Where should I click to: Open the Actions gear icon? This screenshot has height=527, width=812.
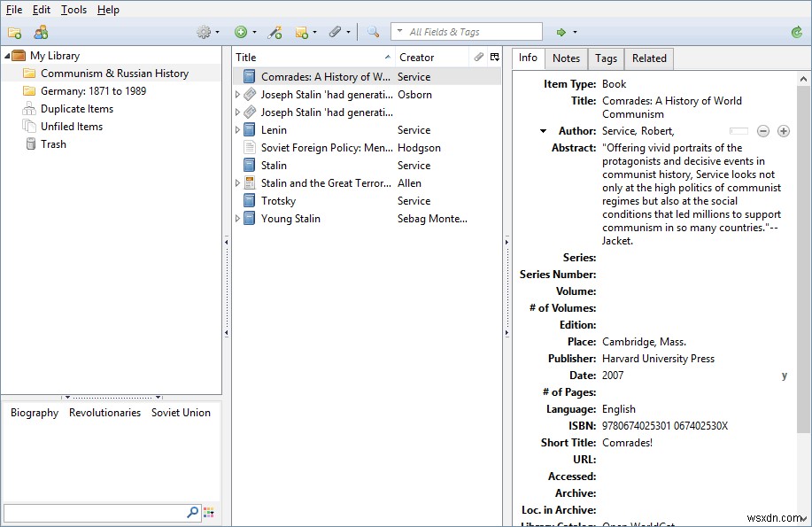coord(204,32)
